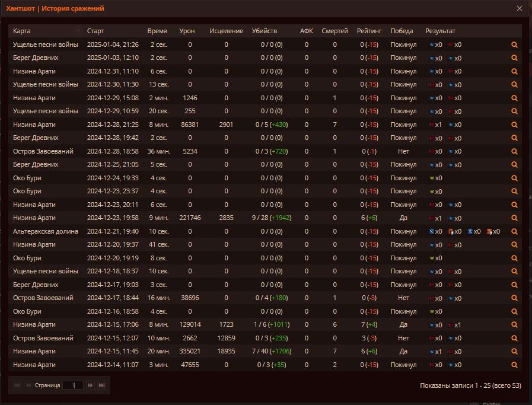Click the Страница label
The width and height of the screenshot is (532, 405).
47,385
